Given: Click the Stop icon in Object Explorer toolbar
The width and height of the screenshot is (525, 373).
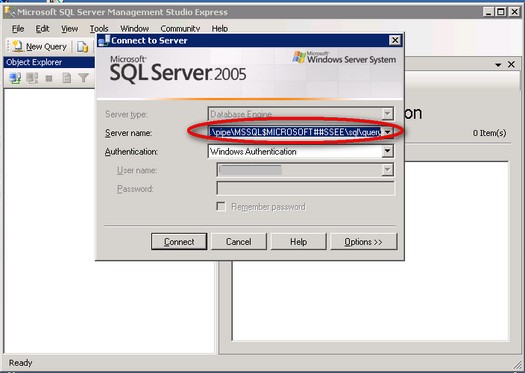Looking at the screenshot, I should click(49, 78).
